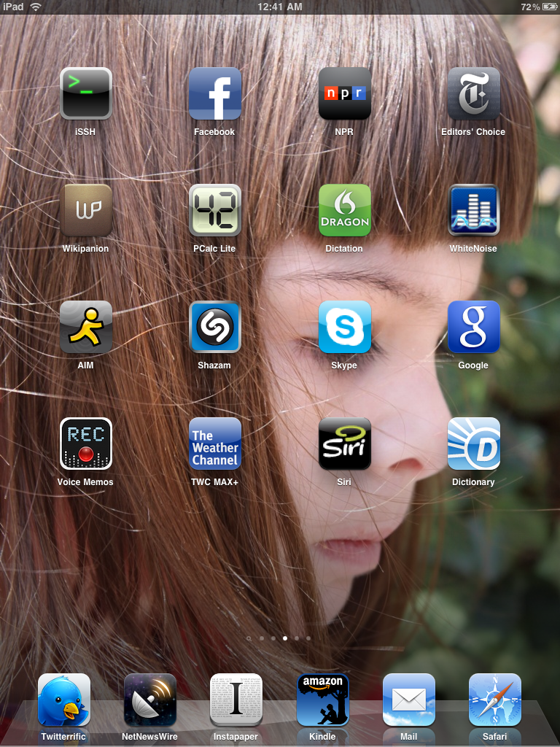Open the Siri app
560x747 pixels.
click(344, 444)
